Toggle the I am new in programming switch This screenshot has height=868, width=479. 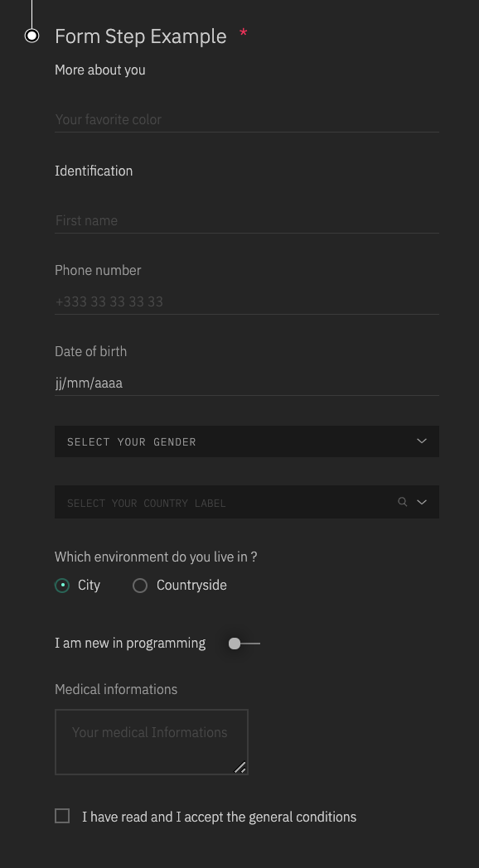click(x=244, y=644)
